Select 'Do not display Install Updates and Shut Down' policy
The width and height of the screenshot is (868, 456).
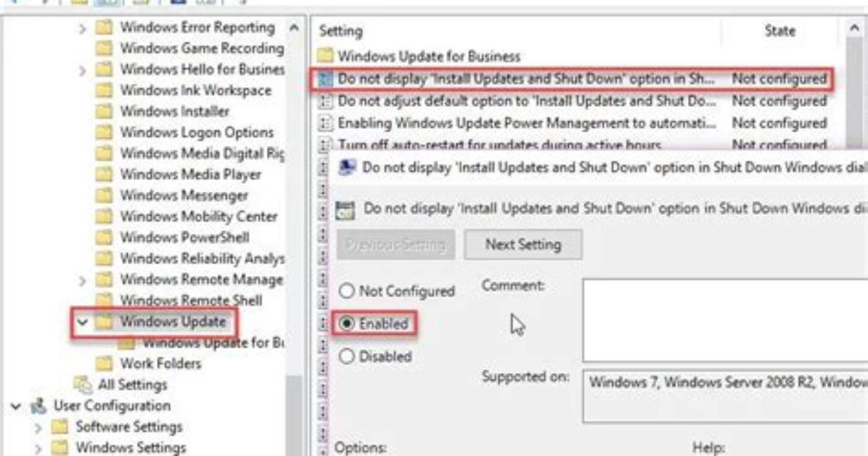click(572, 79)
